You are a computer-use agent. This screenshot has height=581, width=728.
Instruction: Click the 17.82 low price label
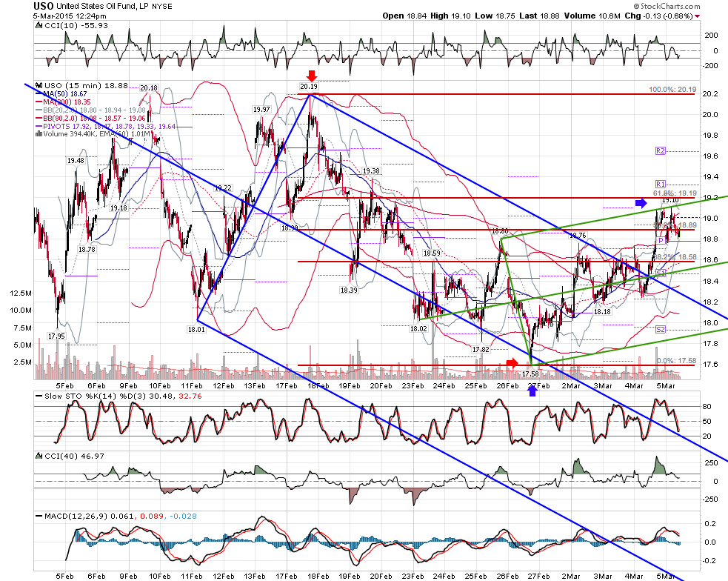pyautogui.click(x=481, y=349)
